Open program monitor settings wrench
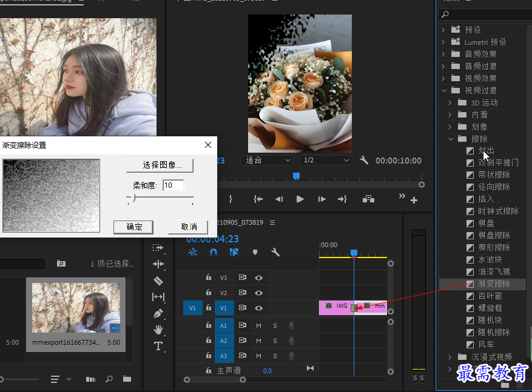Screen dimensions: 532x392 point(364,160)
